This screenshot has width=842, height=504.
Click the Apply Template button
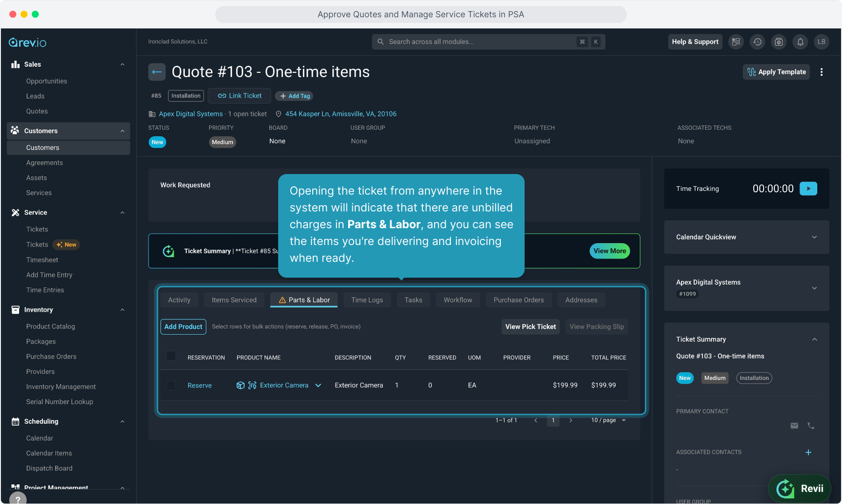coord(777,72)
